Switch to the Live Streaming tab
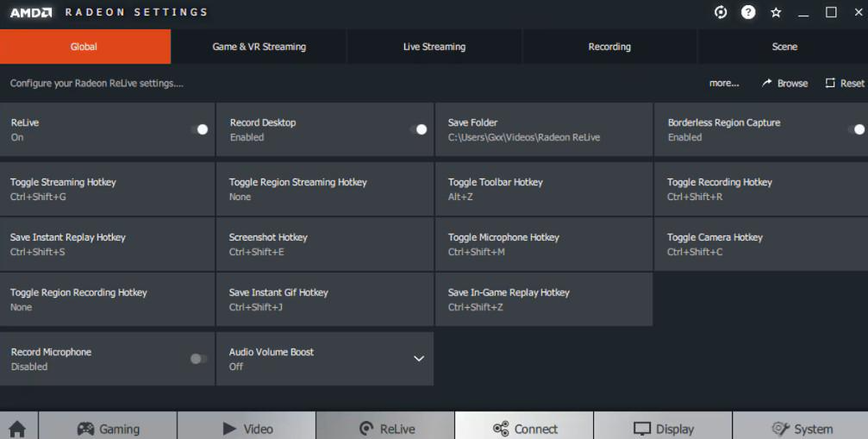The height and width of the screenshot is (439, 868). (x=434, y=47)
